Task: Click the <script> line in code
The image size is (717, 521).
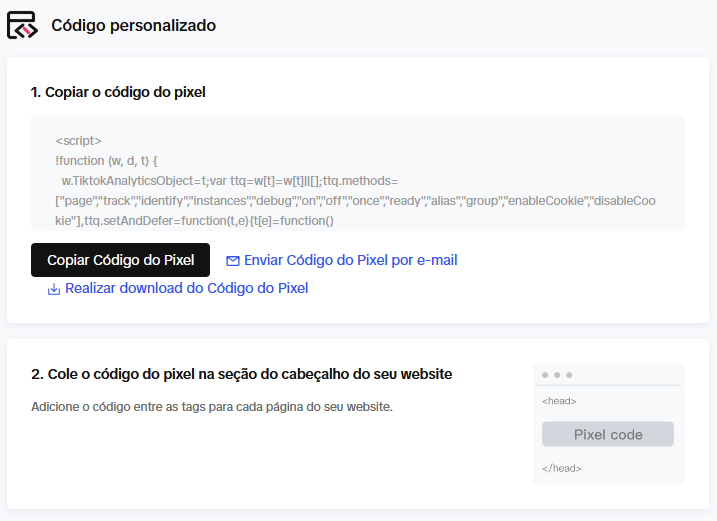Action: coord(78,140)
